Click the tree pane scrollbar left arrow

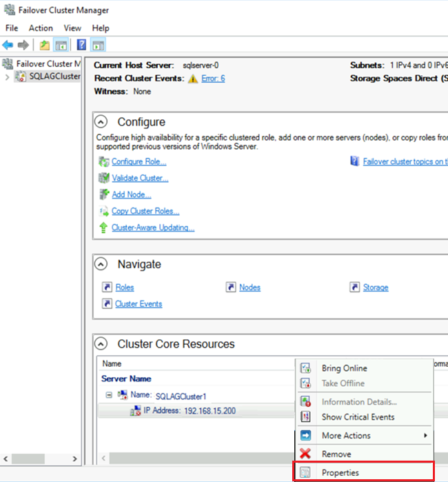pos(6,459)
